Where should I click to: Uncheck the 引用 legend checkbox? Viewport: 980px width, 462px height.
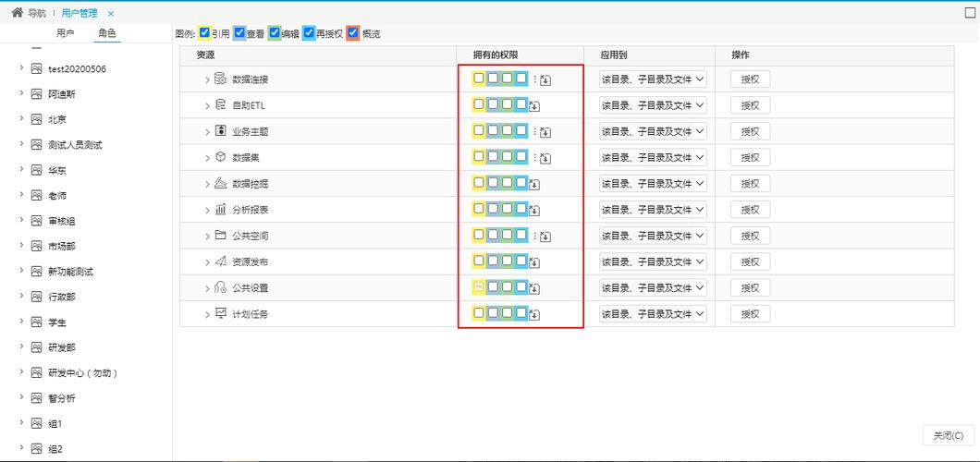(x=204, y=33)
